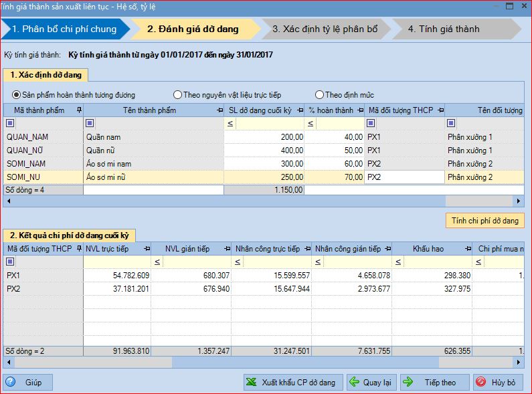The height and width of the screenshot is (394, 532).
Task: Open the ≤ operator for SL dở dang cuối kỳ
Action: point(230,123)
